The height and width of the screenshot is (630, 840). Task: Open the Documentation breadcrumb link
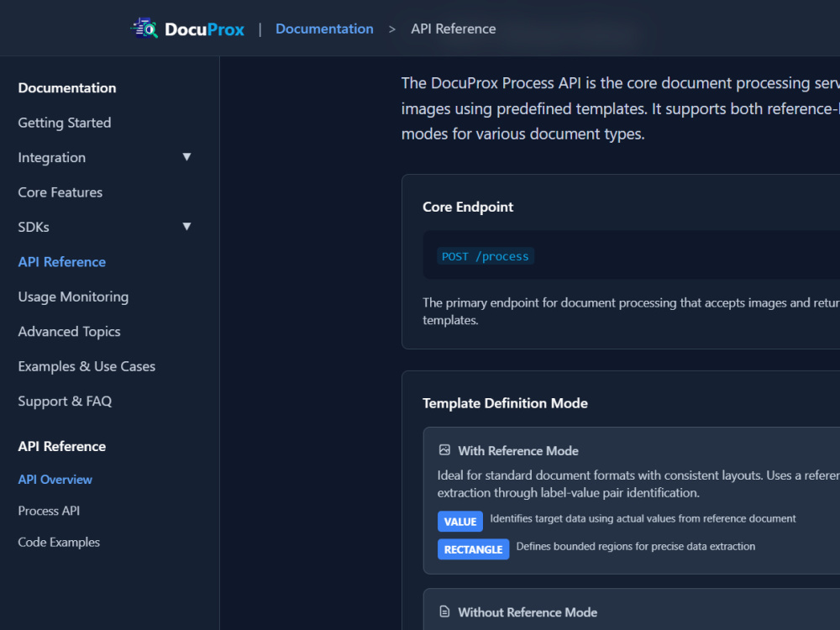pos(324,29)
